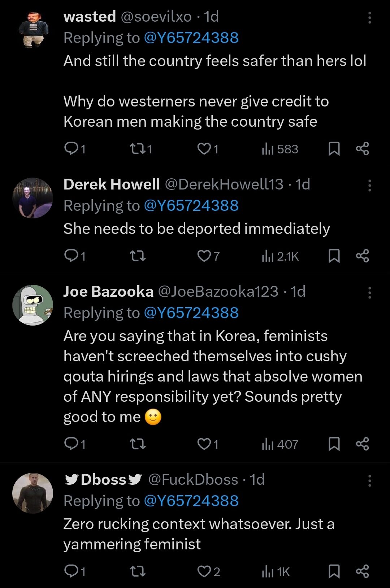The width and height of the screenshot is (390, 588).
Task: Open Derek Howell's profile picture
Action: click(32, 198)
